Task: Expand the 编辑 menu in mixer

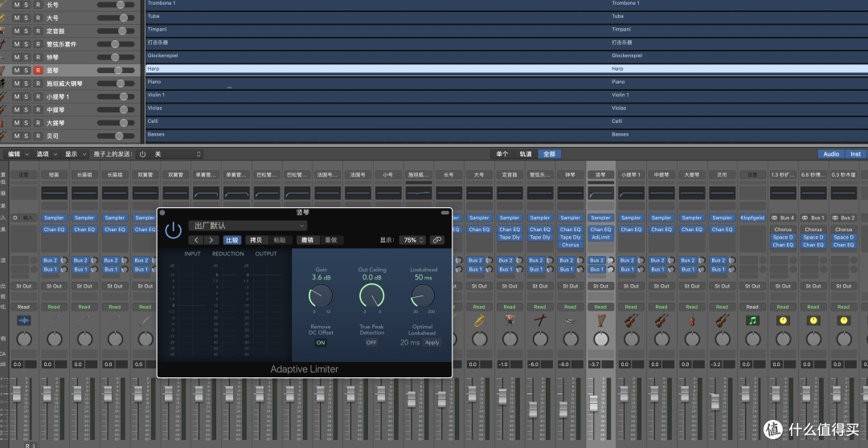Action: 17,154
